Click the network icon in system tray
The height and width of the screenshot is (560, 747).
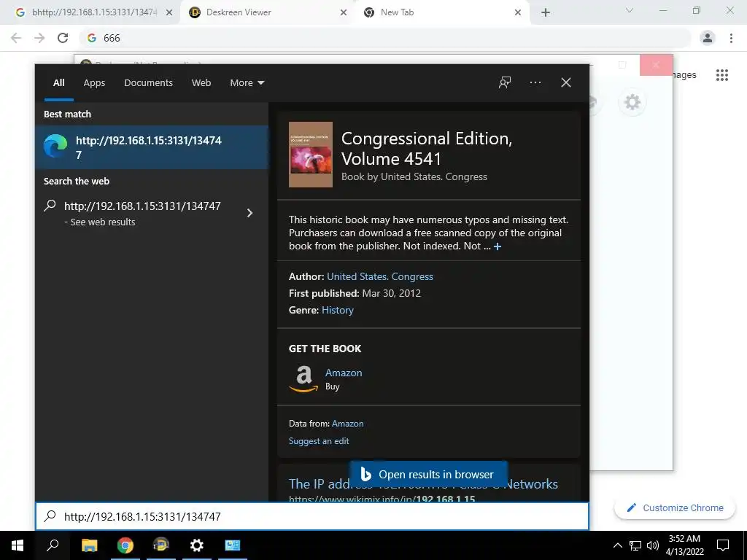coord(635,545)
